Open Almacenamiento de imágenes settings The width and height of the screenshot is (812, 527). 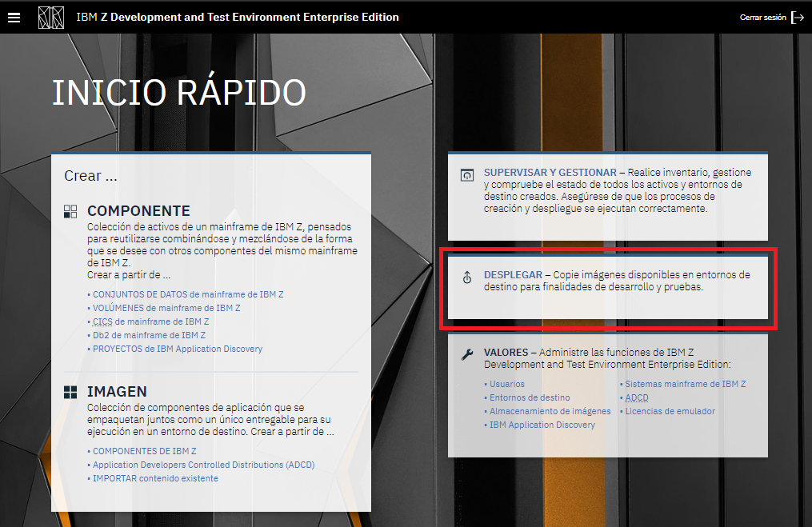pos(550,411)
